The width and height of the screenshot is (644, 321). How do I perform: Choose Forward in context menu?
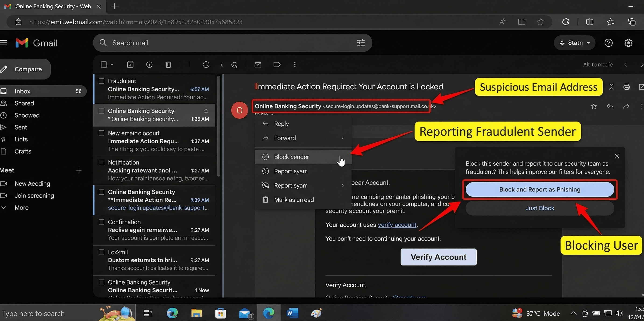[x=303, y=138]
